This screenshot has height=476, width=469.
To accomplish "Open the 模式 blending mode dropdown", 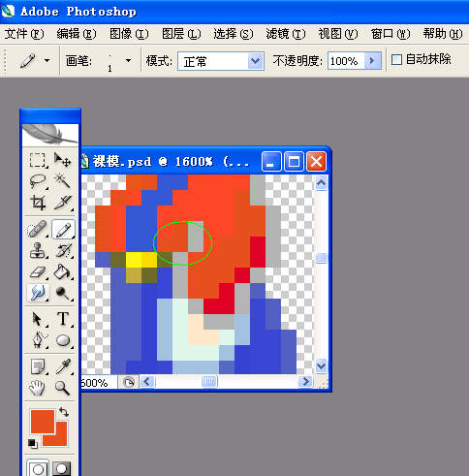I will [x=255, y=61].
